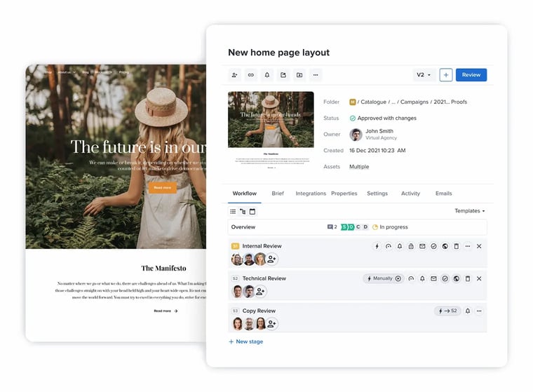
Task: Copy link using the chain icon
Action: 251,75
